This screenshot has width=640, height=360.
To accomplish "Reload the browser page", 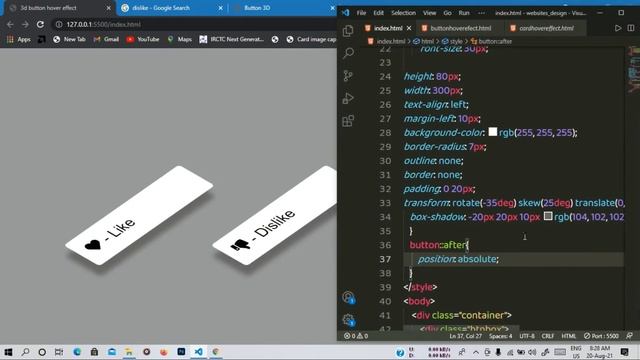I will click(x=40, y=24).
